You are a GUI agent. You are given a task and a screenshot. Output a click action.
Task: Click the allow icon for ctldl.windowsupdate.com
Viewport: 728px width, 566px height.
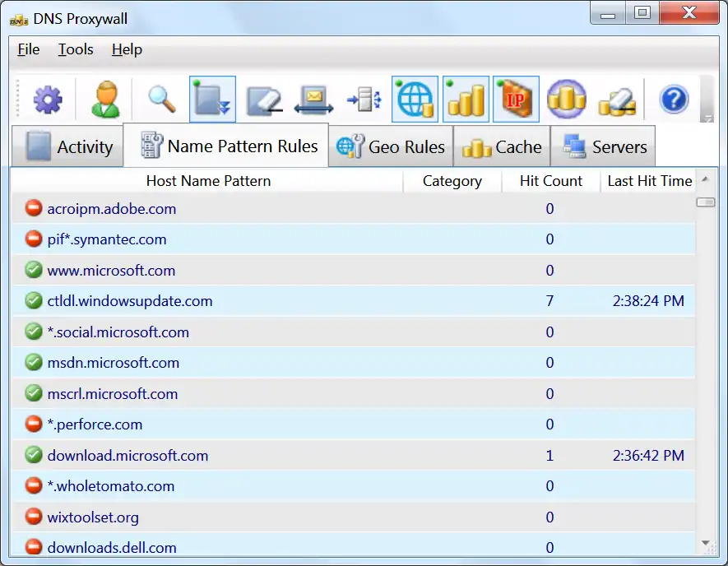click(34, 300)
